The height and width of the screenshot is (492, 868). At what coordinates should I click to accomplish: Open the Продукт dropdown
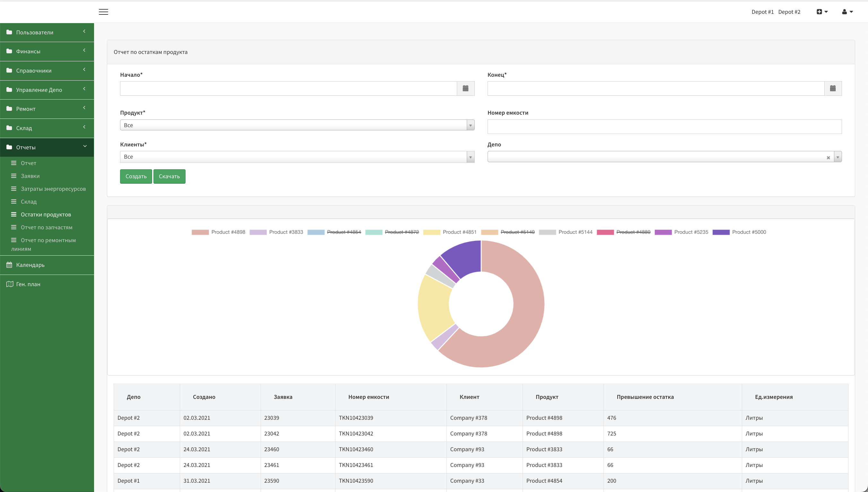click(297, 125)
